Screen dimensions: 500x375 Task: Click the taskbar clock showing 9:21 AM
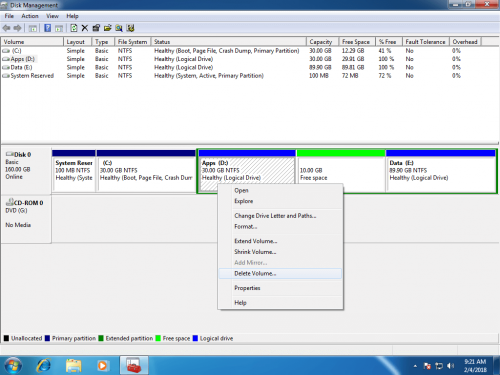click(x=475, y=366)
